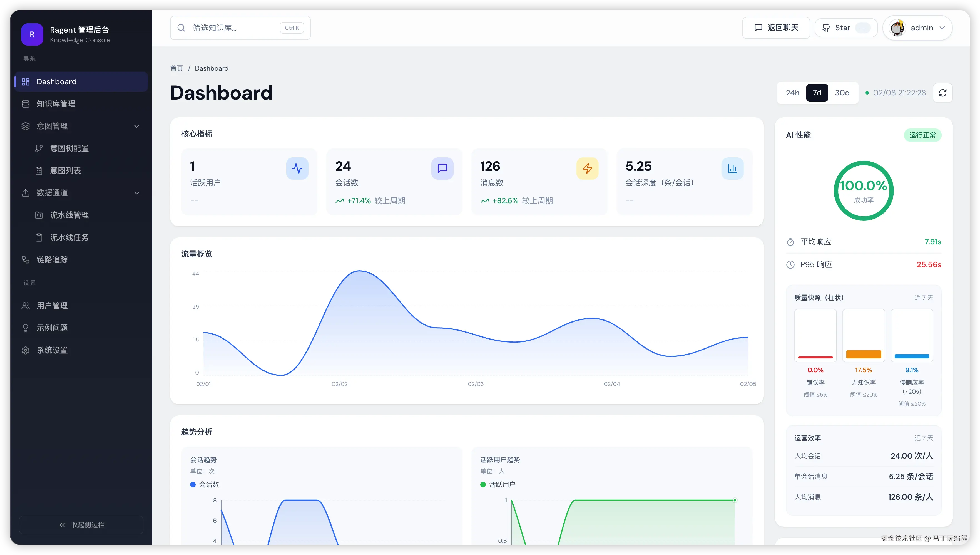Click the refresh data icon button
The height and width of the screenshot is (555, 980).
(942, 93)
